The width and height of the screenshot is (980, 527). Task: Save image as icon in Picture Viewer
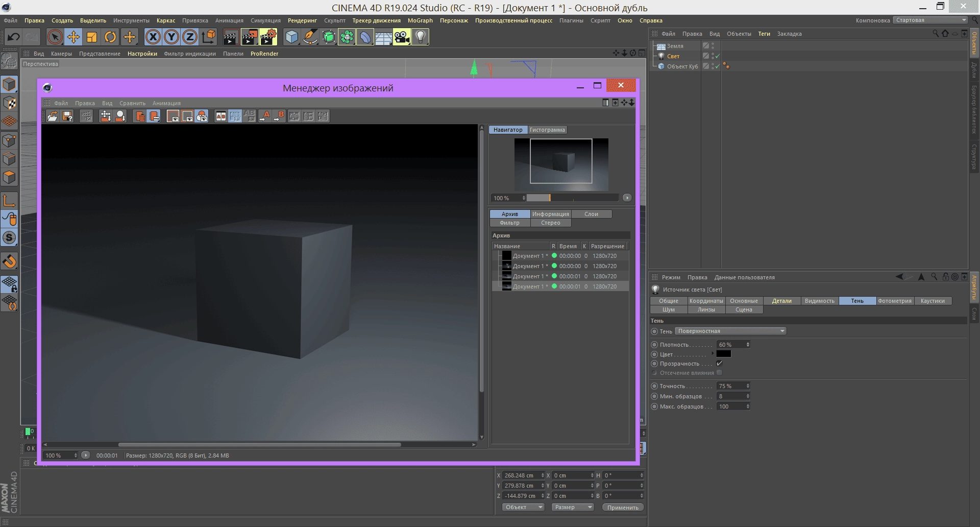(x=67, y=116)
